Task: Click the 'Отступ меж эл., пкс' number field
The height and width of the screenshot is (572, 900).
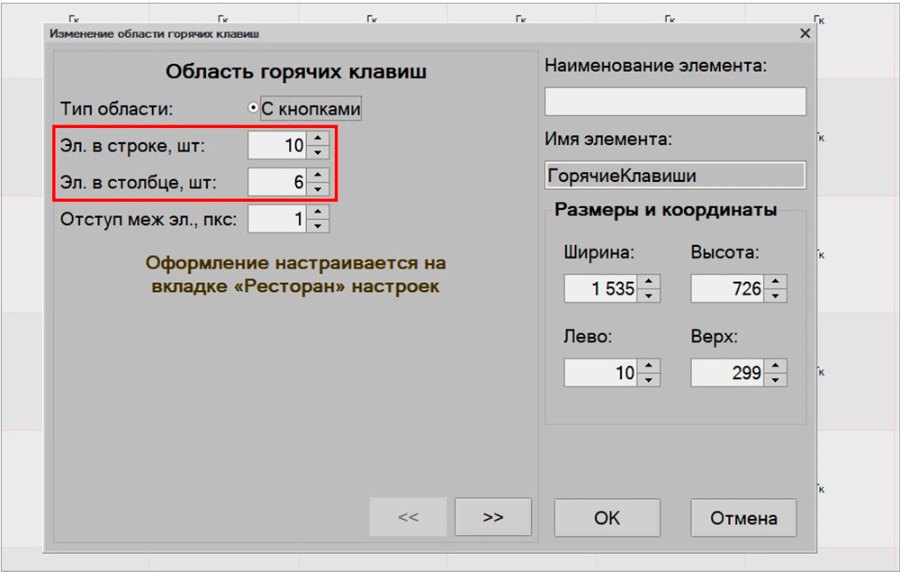Action: click(x=278, y=219)
